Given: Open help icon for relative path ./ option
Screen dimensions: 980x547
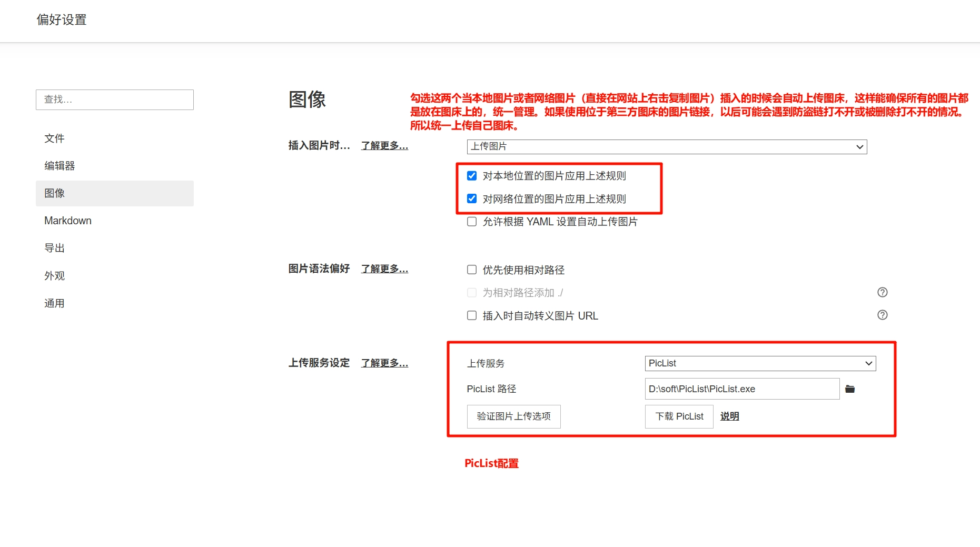Looking at the screenshot, I should click(x=883, y=292).
